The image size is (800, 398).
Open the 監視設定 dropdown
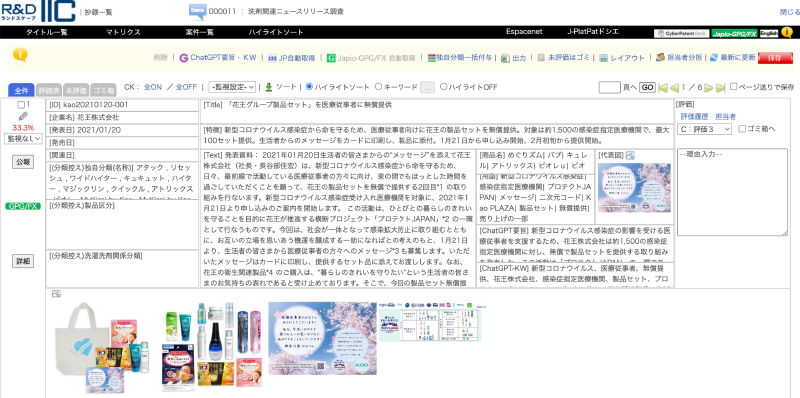pos(232,87)
